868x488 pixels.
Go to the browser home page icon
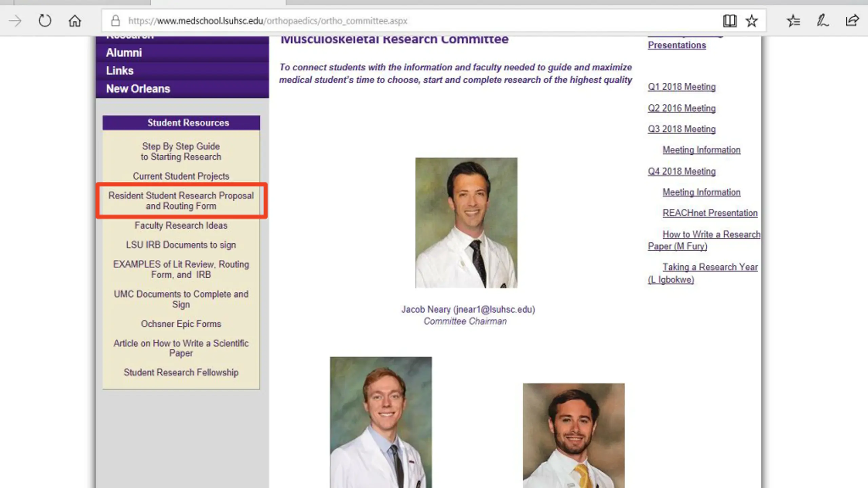[75, 21]
